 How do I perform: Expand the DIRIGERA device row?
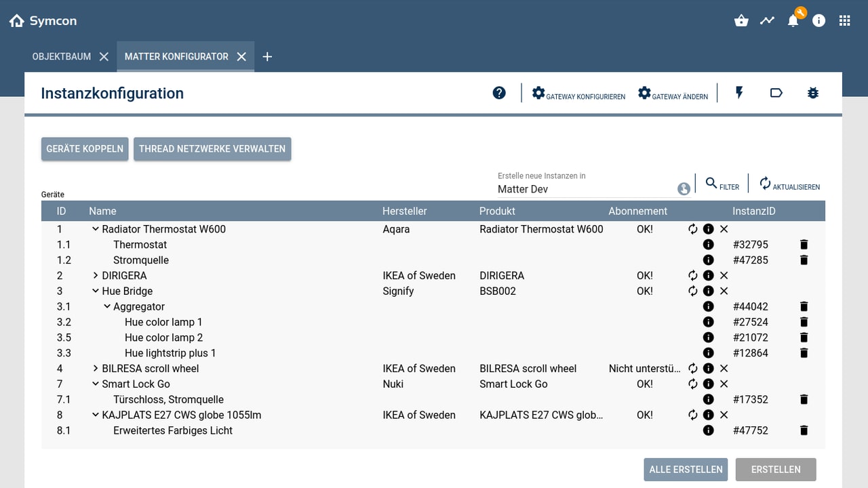point(96,276)
